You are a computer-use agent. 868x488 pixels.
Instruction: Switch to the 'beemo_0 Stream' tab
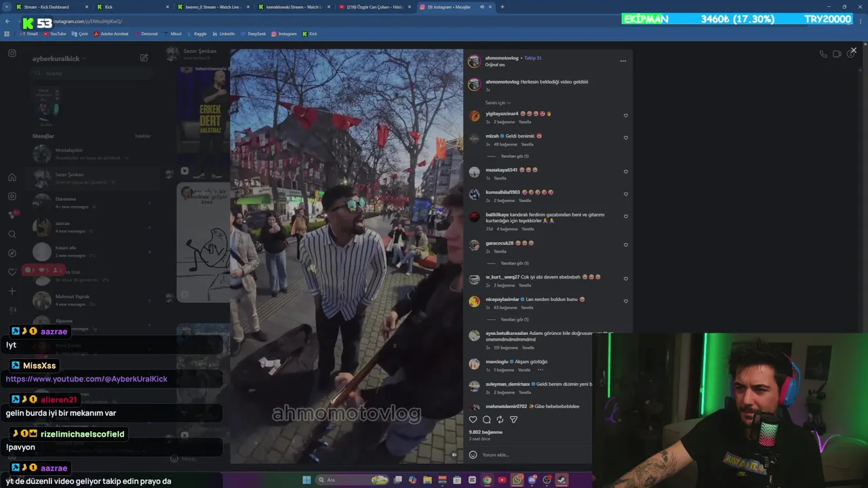pos(214,7)
